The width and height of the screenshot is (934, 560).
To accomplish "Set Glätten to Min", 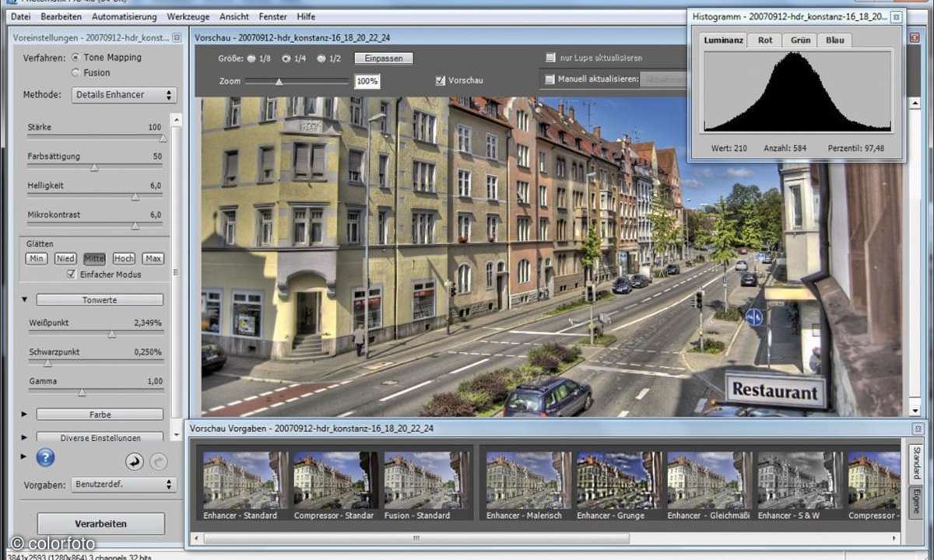I will pyautogui.click(x=36, y=259).
